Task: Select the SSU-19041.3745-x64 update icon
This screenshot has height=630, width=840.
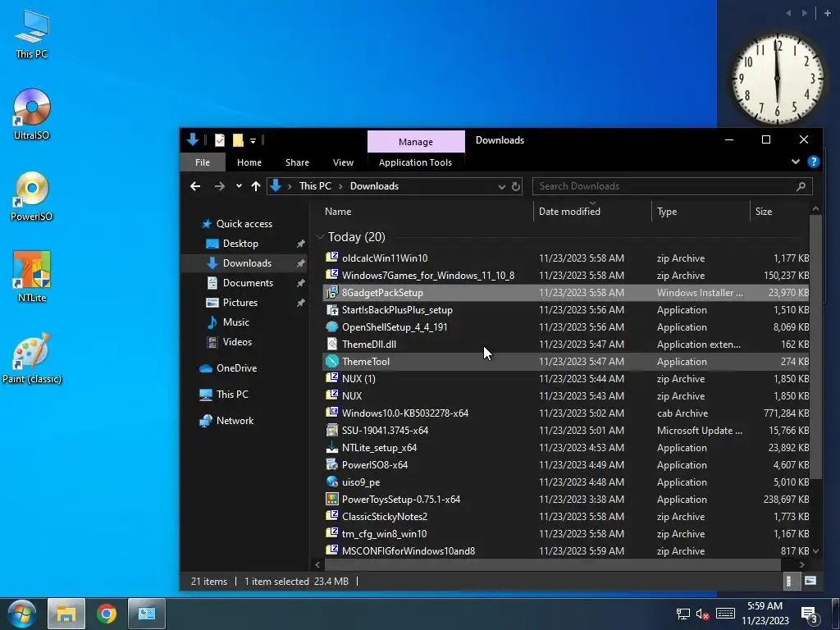Action: click(332, 430)
